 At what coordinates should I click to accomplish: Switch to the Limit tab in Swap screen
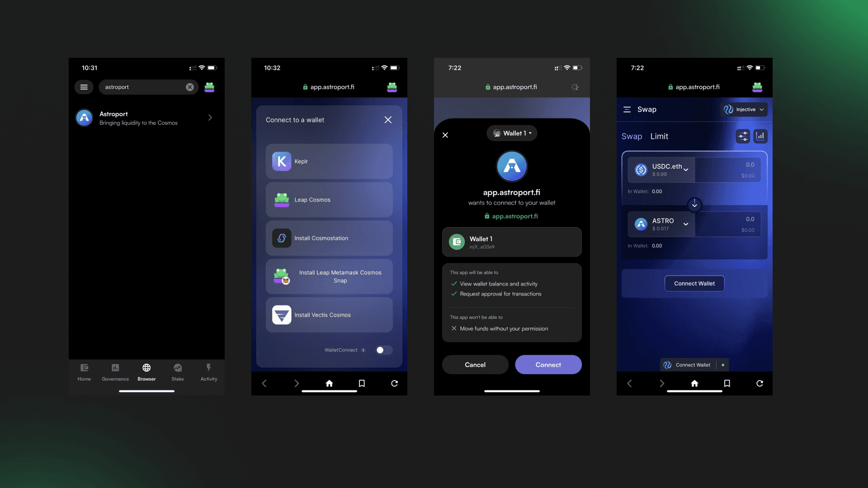point(659,136)
